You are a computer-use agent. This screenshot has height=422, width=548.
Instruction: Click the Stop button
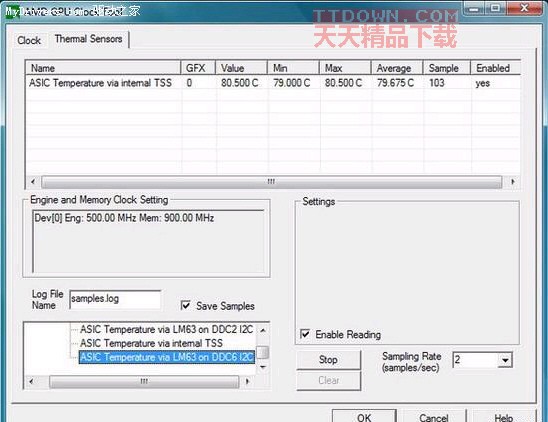328,359
